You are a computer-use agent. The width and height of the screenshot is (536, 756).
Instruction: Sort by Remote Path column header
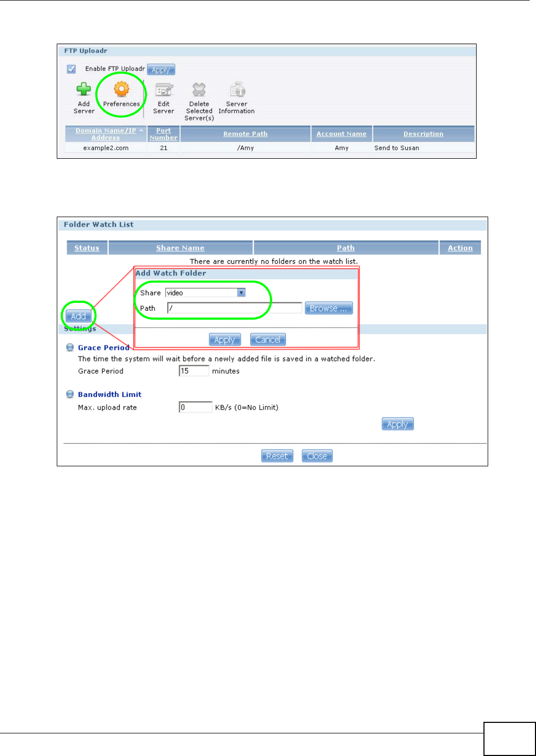tap(245, 134)
